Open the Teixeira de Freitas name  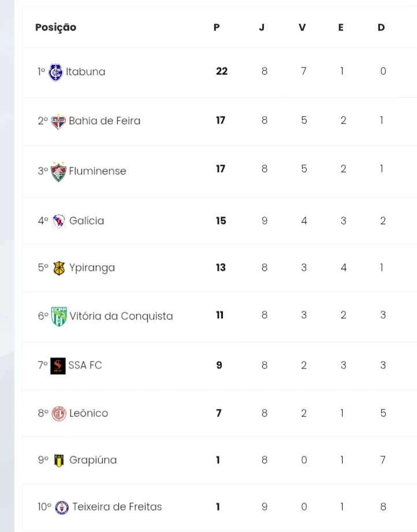pyautogui.click(x=117, y=507)
